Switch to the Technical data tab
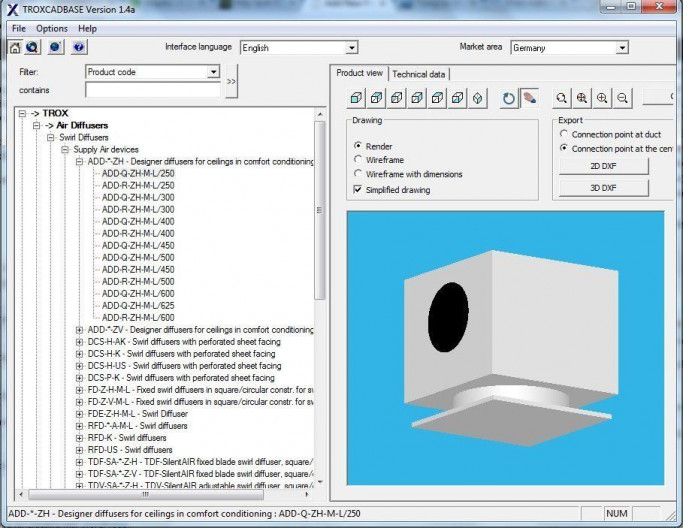 coord(419,74)
